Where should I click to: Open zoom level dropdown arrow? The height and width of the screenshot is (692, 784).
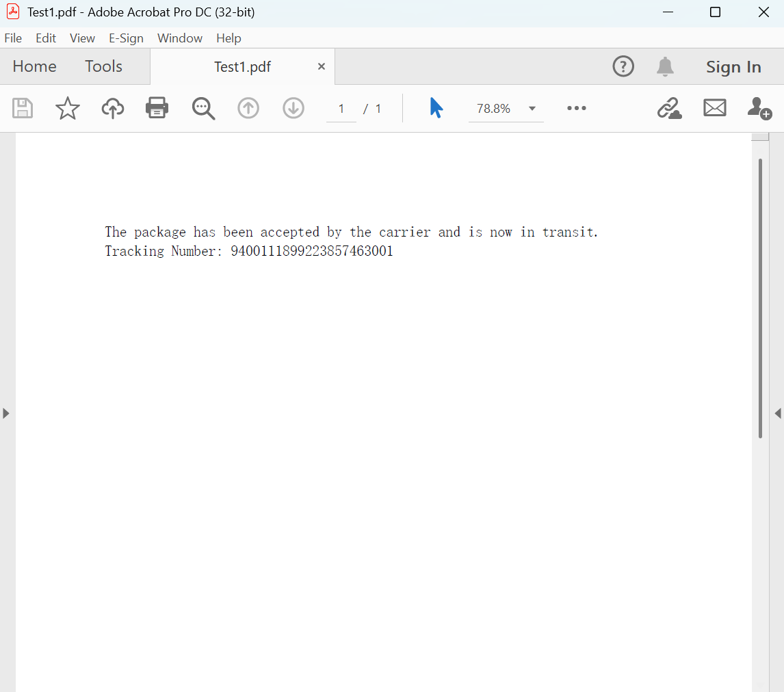pyautogui.click(x=532, y=109)
